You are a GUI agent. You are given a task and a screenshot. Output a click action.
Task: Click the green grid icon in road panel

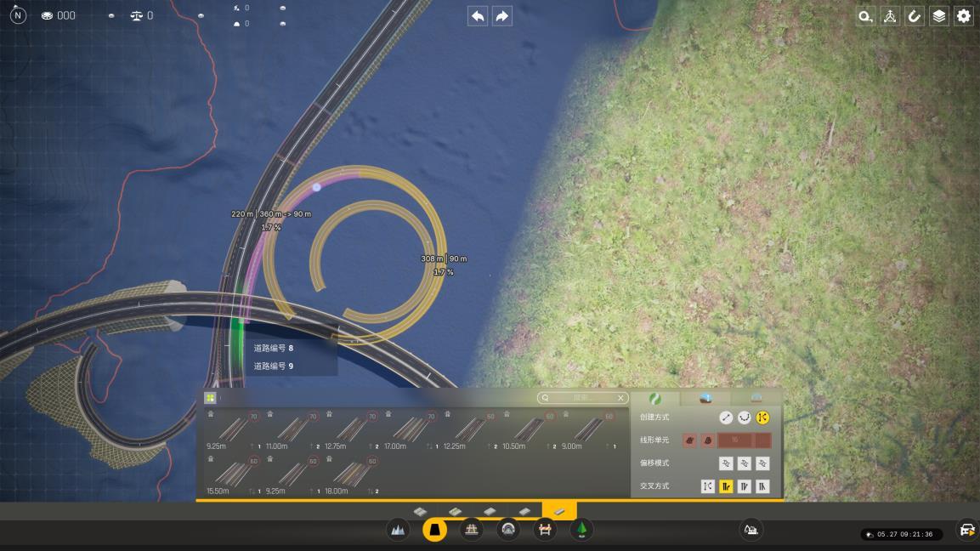coord(211,398)
